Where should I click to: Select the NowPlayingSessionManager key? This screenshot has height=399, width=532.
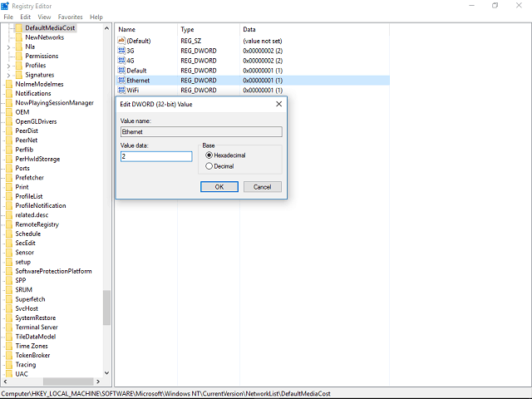[x=54, y=103]
